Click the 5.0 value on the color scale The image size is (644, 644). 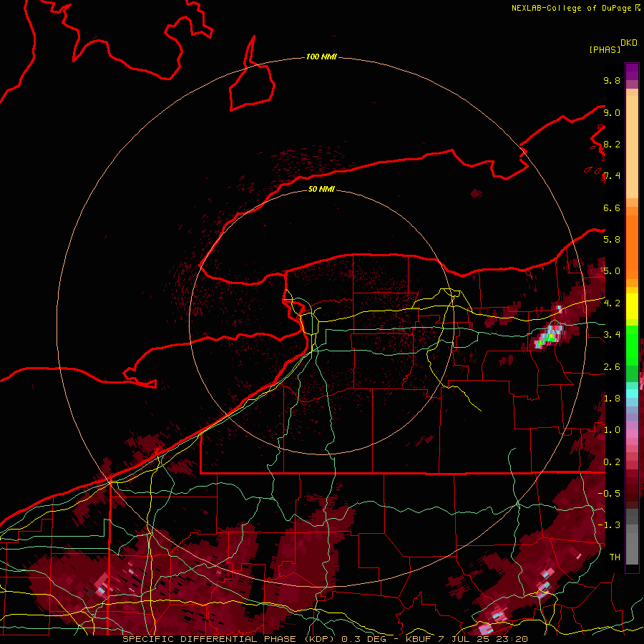tap(612, 271)
